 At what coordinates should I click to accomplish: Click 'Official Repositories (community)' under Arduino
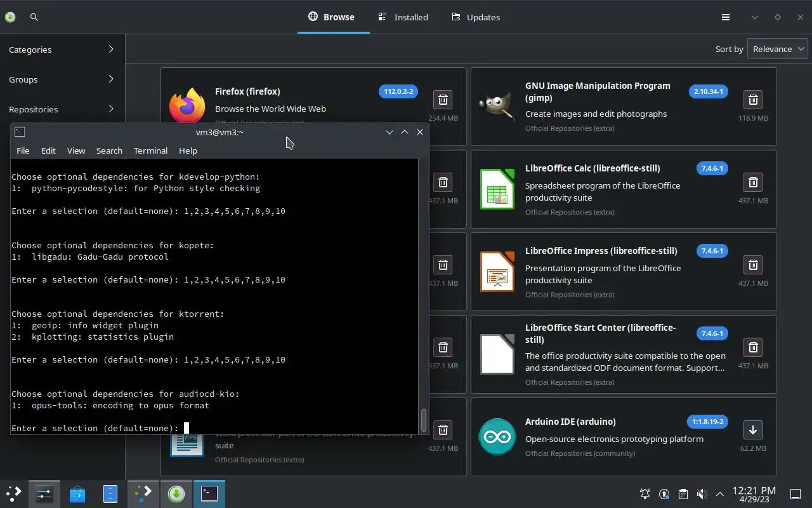tap(580, 453)
